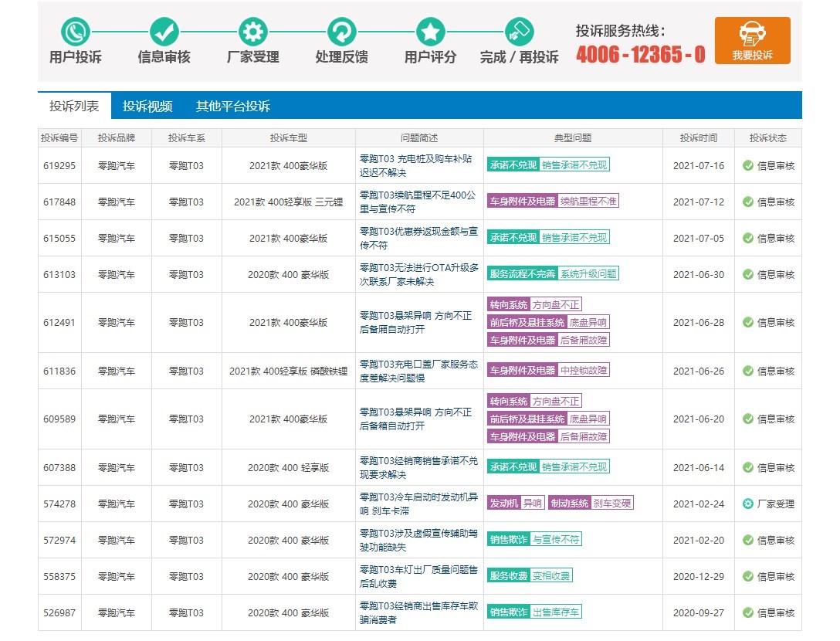Image resolution: width=840 pixels, height=641 pixels.
Task: Click the 投诉时间 column header
Action: pos(699,137)
